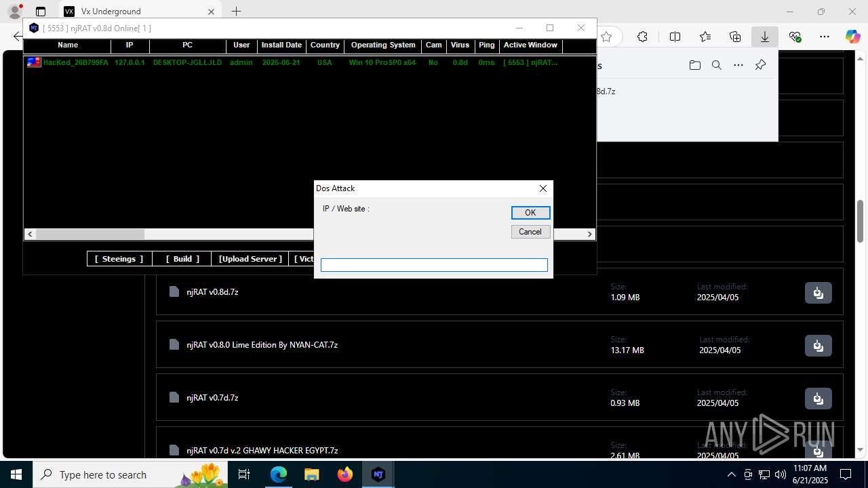Open the Collections icon in Edge toolbar
The width and height of the screenshot is (868, 488).
(735, 37)
